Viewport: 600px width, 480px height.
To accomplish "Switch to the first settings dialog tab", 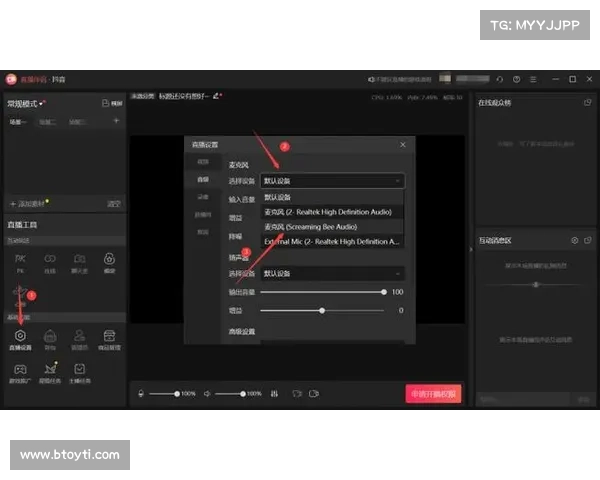I will coord(203,162).
